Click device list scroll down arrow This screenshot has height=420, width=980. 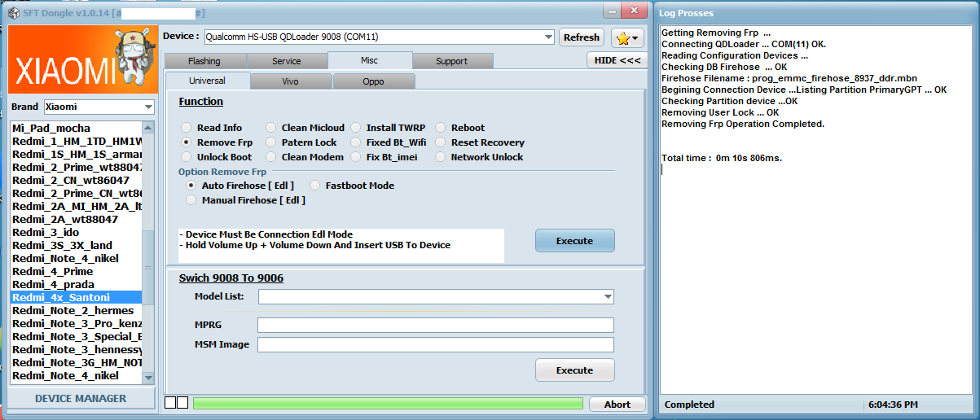(x=148, y=377)
